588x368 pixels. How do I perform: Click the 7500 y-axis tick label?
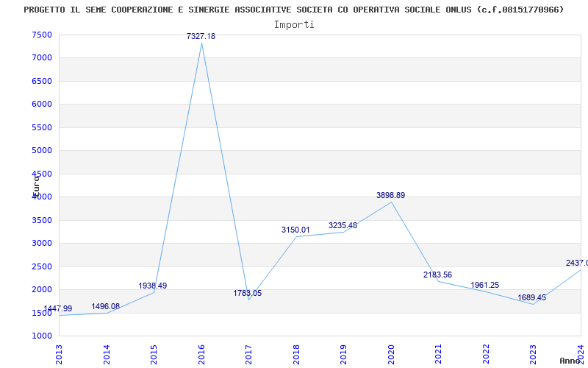click(42, 35)
